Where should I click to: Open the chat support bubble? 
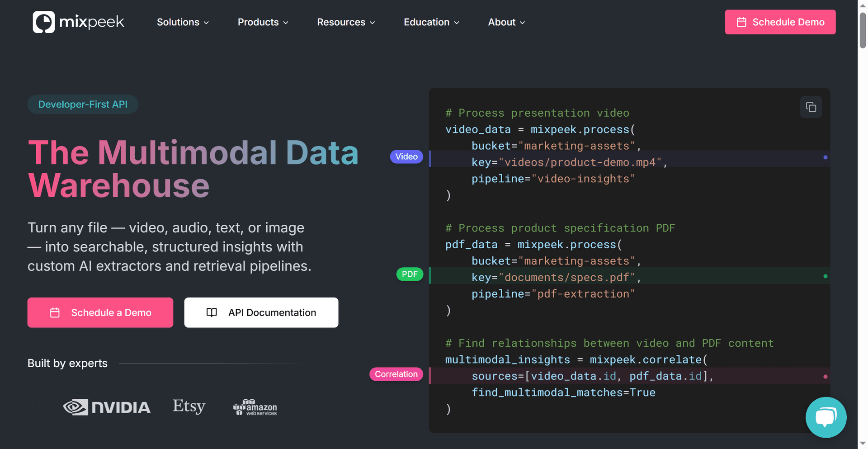tap(826, 417)
